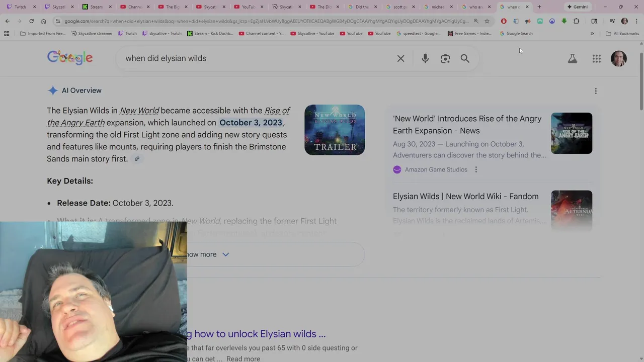The width and height of the screenshot is (644, 362).
Task: Play the Elysian Wilds trailer thumbnail
Action: pos(335,130)
